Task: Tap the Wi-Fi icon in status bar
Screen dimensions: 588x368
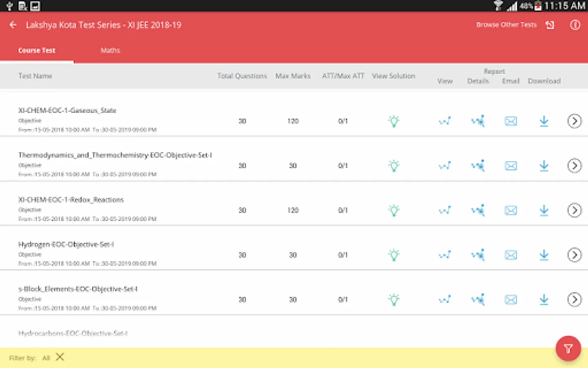Action: pos(498,6)
